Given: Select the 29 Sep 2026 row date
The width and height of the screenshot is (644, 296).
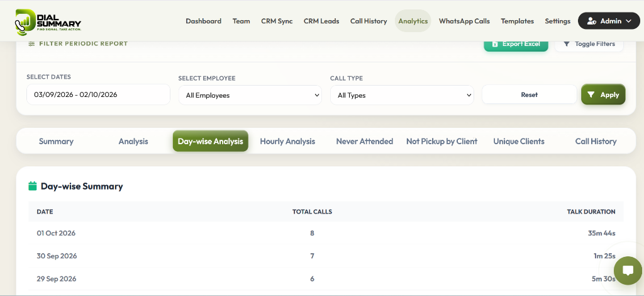Looking at the screenshot, I should (x=57, y=279).
